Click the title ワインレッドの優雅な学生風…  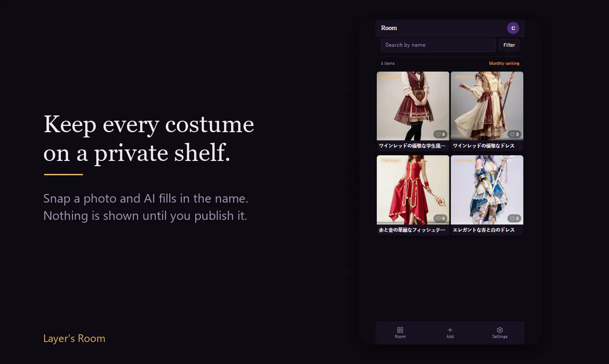click(x=412, y=146)
